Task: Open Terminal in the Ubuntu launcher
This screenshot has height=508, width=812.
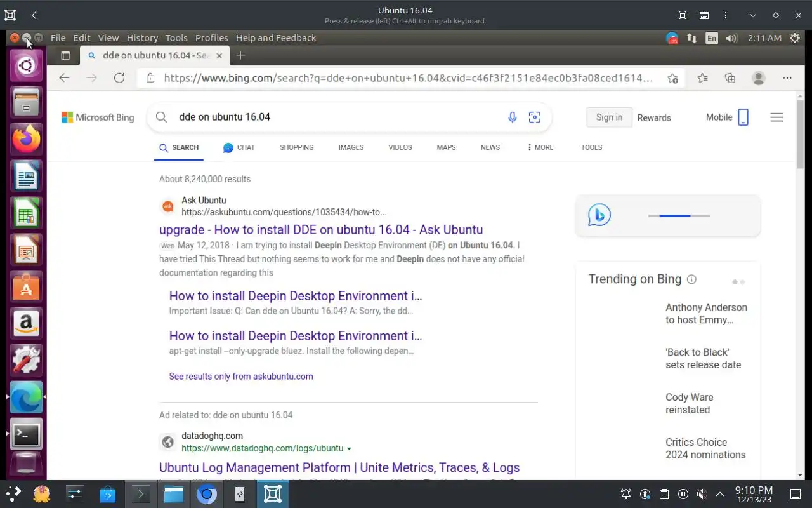Action: pos(26,434)
